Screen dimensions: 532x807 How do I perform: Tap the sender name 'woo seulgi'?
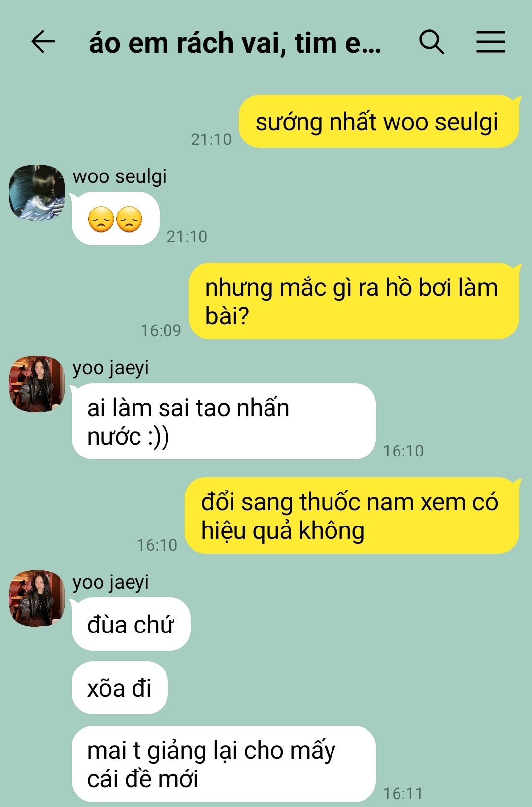(x=120, y=176)
